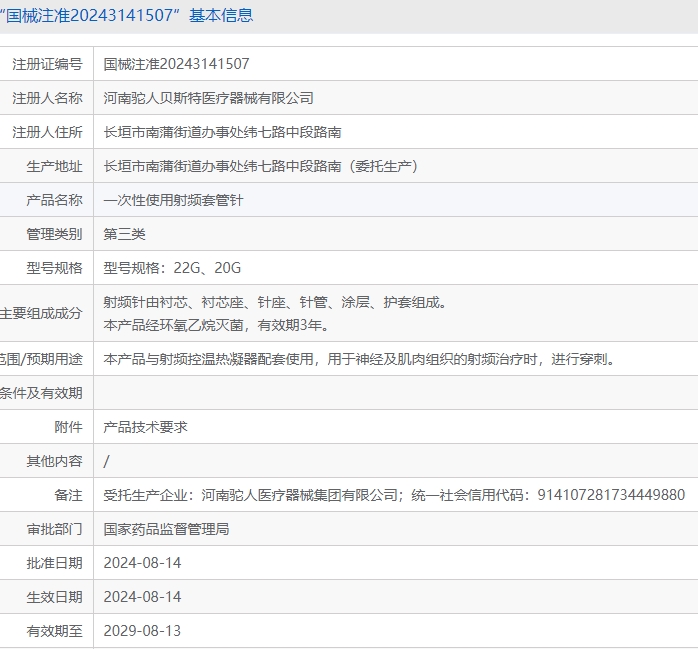Select approval department 国家药品监督管理局
The image size is (698, 649).
tap(166, 529)
